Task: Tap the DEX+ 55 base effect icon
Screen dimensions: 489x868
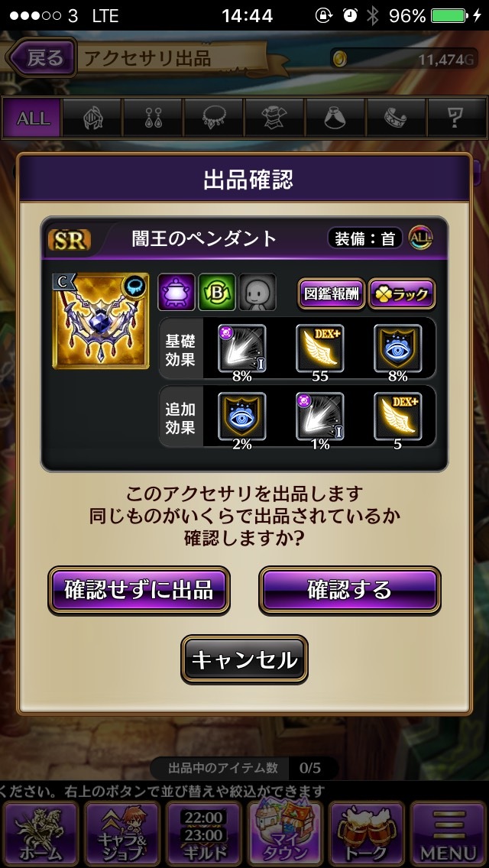Action: [320, 348]
